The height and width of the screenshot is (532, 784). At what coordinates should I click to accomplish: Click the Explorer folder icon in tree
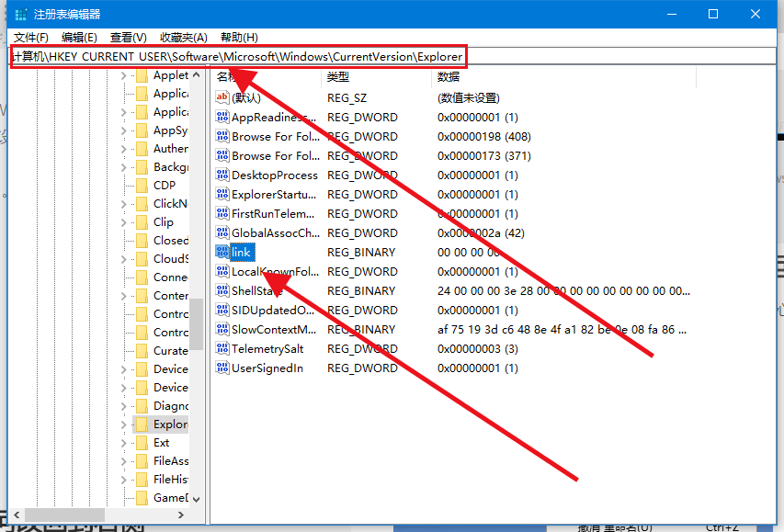click(142, 424)
